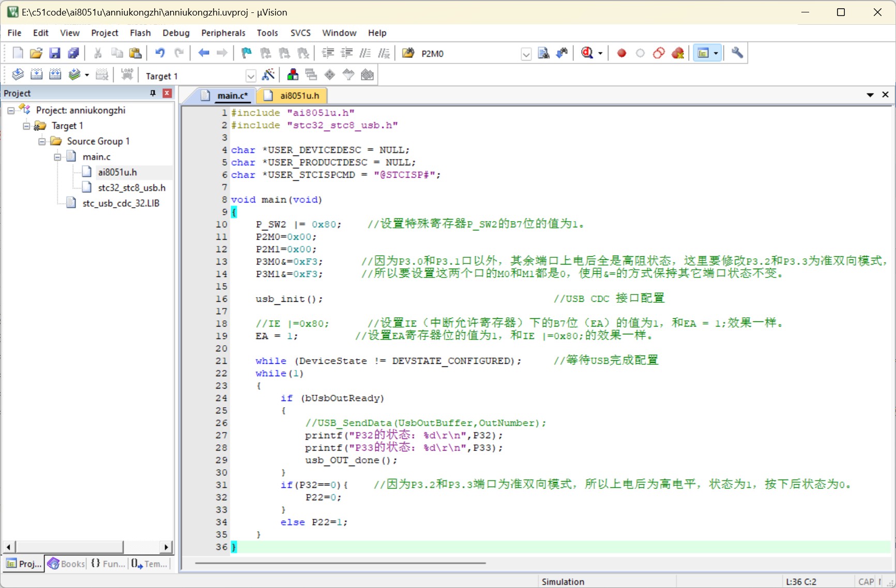Open the Peripherals menu

pyautogui.click(x=223, y=33)
